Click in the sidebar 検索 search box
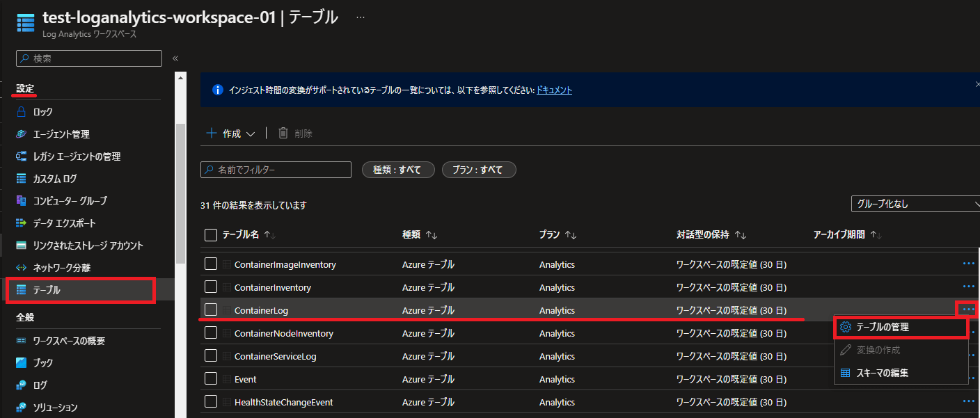 click(89, 58)
